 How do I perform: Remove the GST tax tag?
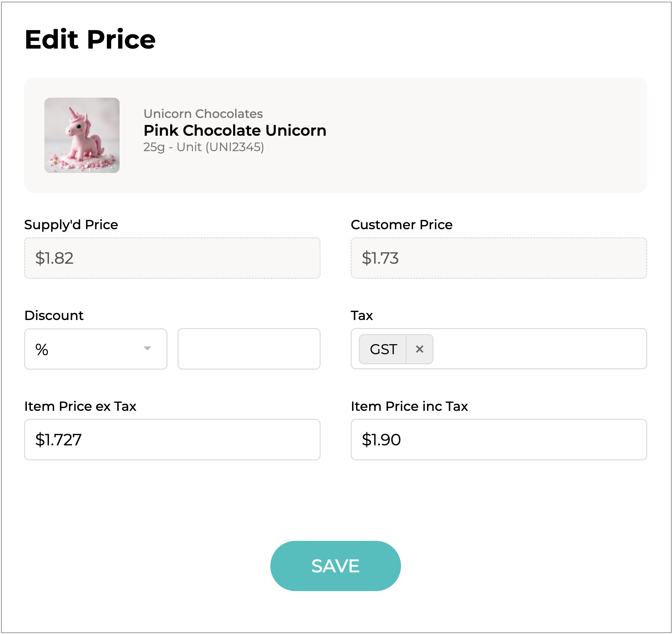(419, 349)
